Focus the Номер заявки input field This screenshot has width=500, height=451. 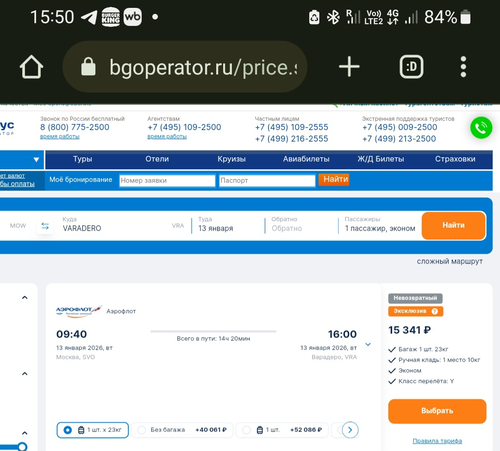click(167, 180)
